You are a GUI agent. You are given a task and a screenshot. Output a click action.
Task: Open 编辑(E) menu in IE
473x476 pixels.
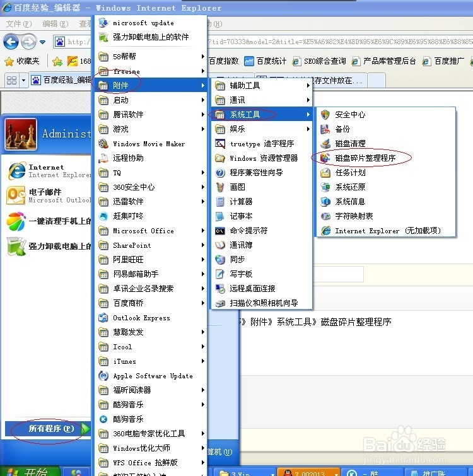(55, 24)
